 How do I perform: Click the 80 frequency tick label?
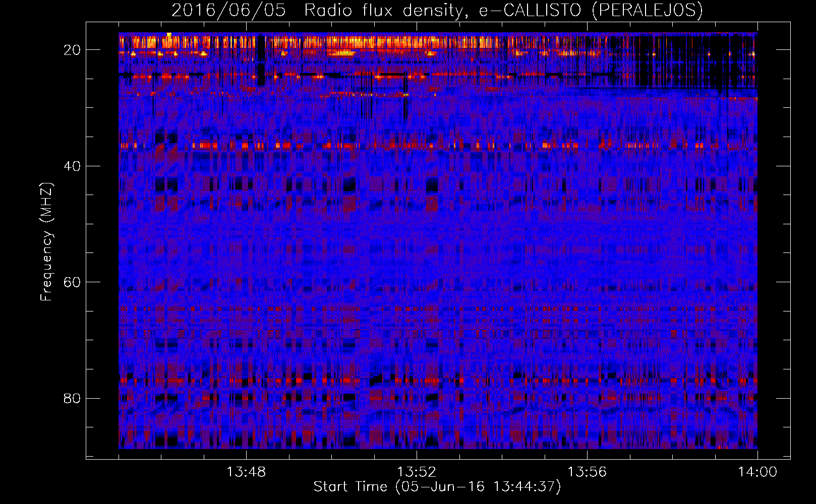tap(72, 398)
